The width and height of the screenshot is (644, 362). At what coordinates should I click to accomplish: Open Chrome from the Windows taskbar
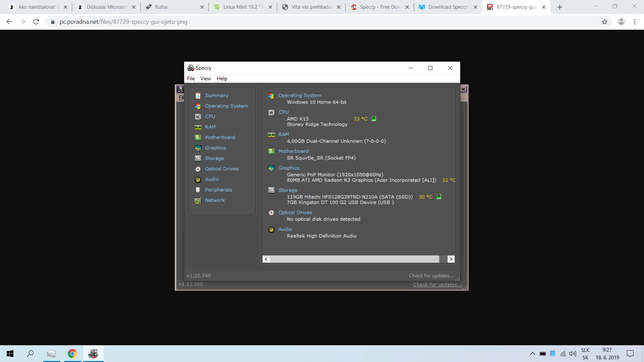pyautogui.click(x=72, y=354)
